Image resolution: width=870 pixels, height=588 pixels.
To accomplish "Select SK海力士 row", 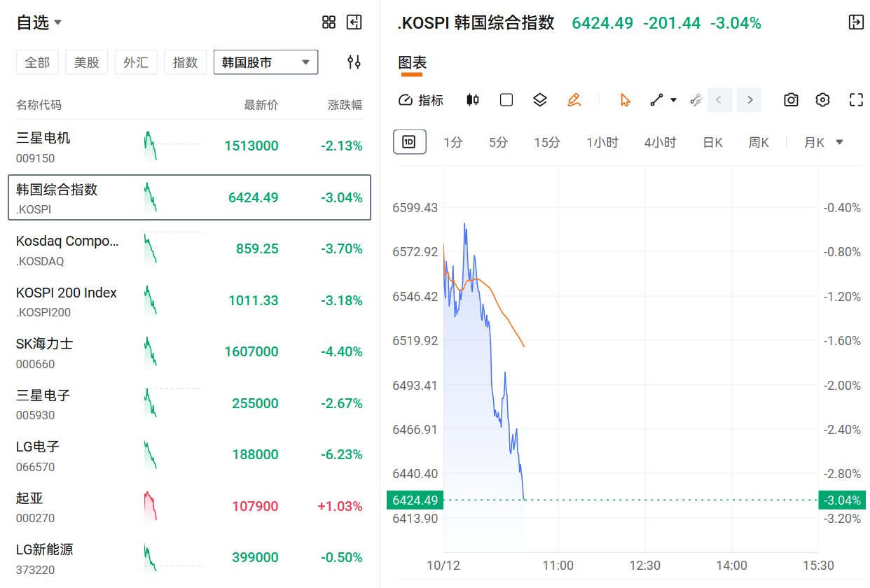I will pyautogui.click(x=189, y=352).
